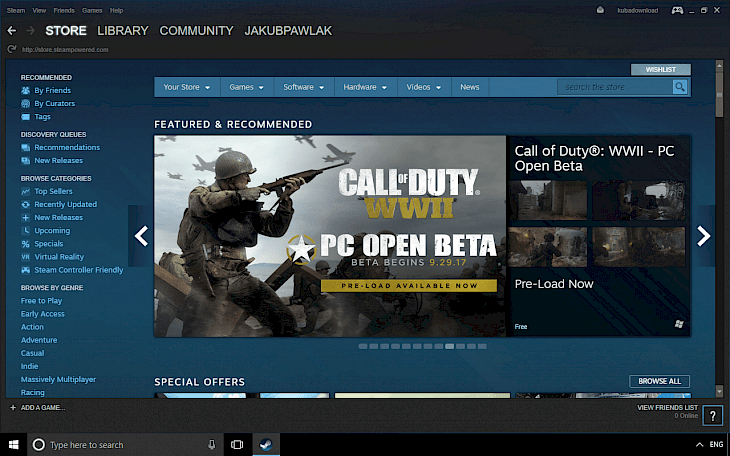This screenshot has height=456, width=730.
Task: Open the Early Access genre link
Action: pyautogui.click(x=43, y=314)
